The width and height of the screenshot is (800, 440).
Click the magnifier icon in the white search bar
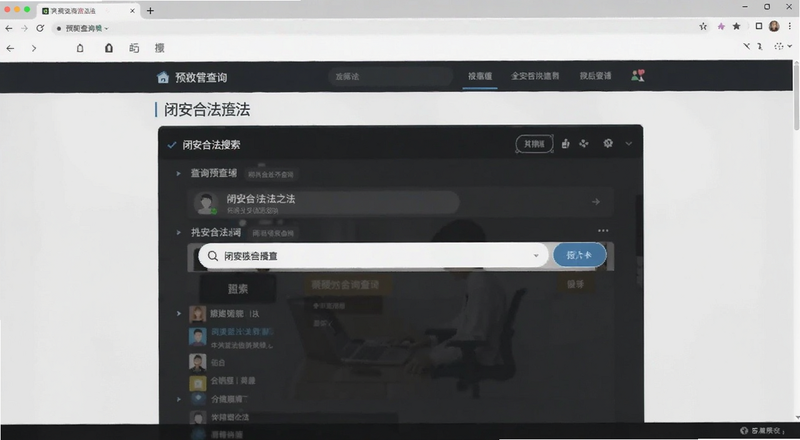click(x=213, y=256)
